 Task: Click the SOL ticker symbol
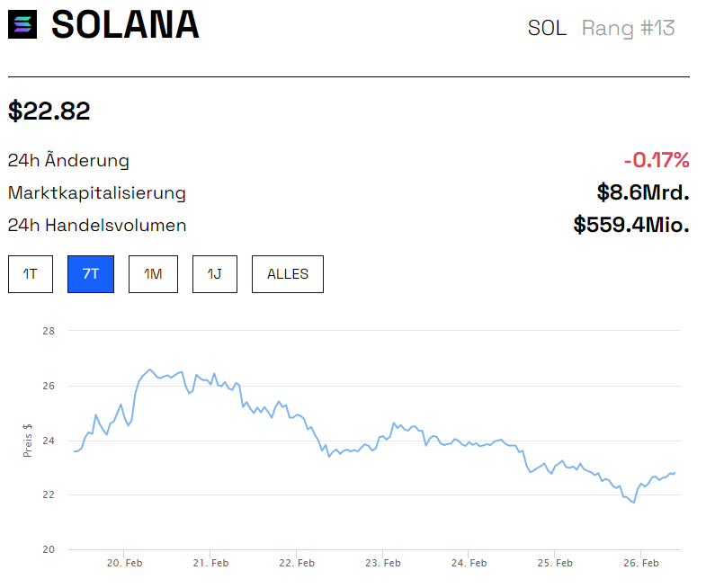pos(547,28)
